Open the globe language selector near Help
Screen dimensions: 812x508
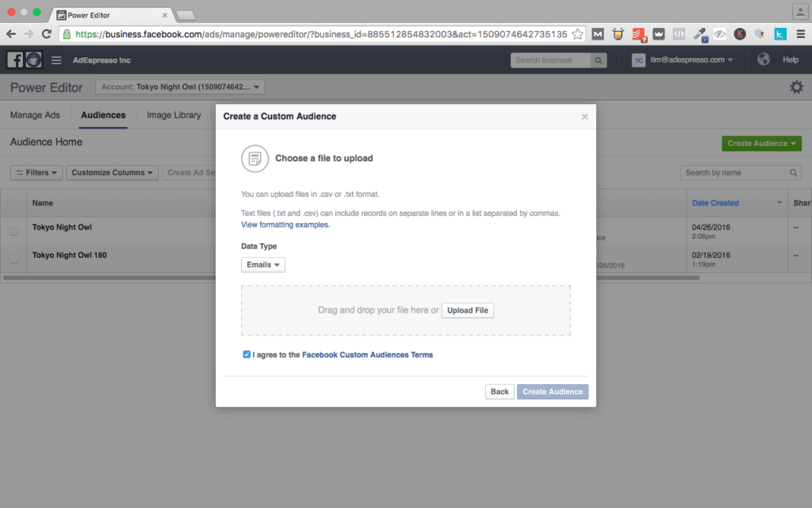tap(762, 59)
